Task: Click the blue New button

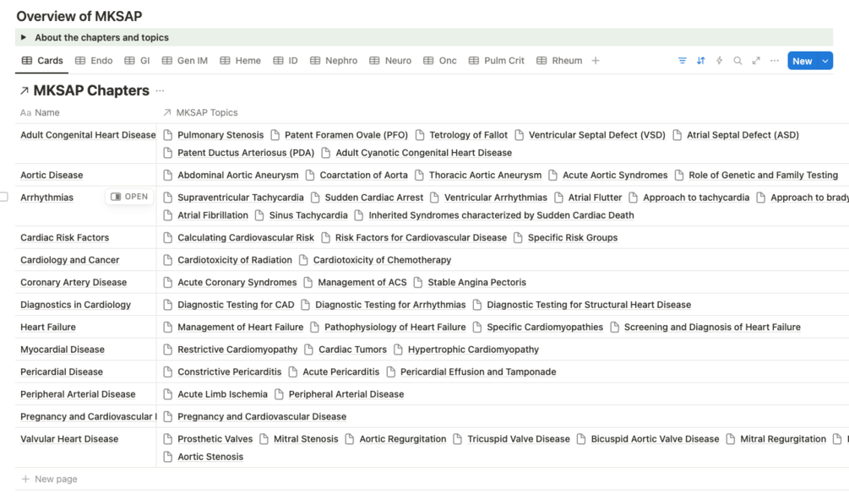Action: click(803, 61)
